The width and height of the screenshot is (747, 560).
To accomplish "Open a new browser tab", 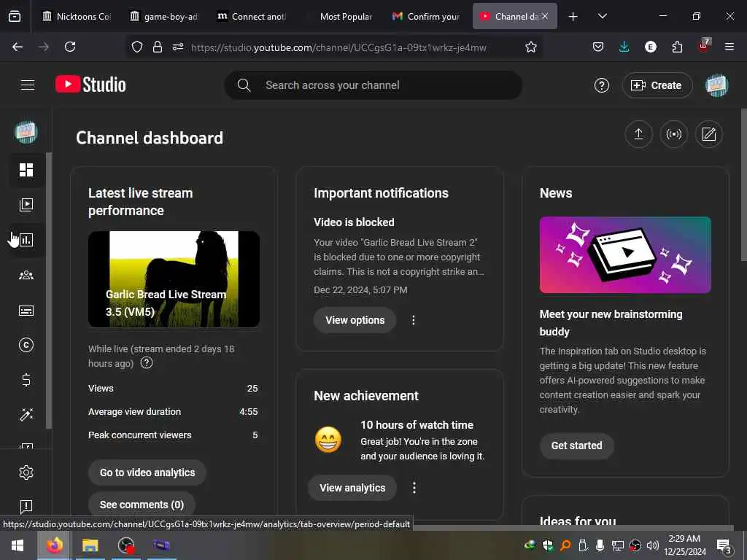I will (573, 17).
